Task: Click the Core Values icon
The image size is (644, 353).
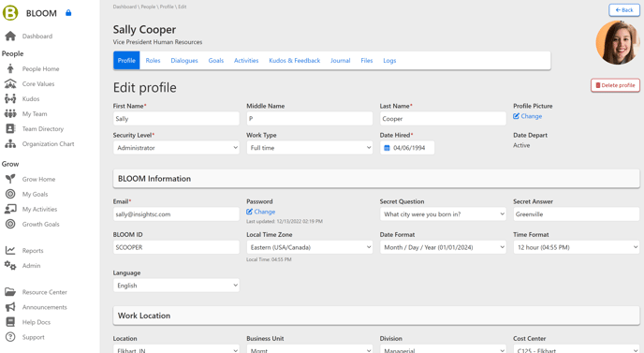Action: tap(10, 84)
